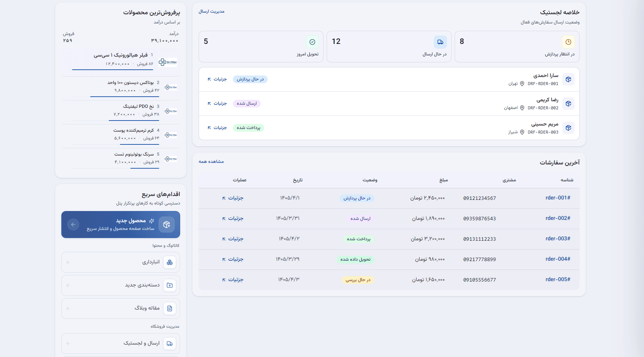Open جزئیات for order rder-005

coord(233,280)
